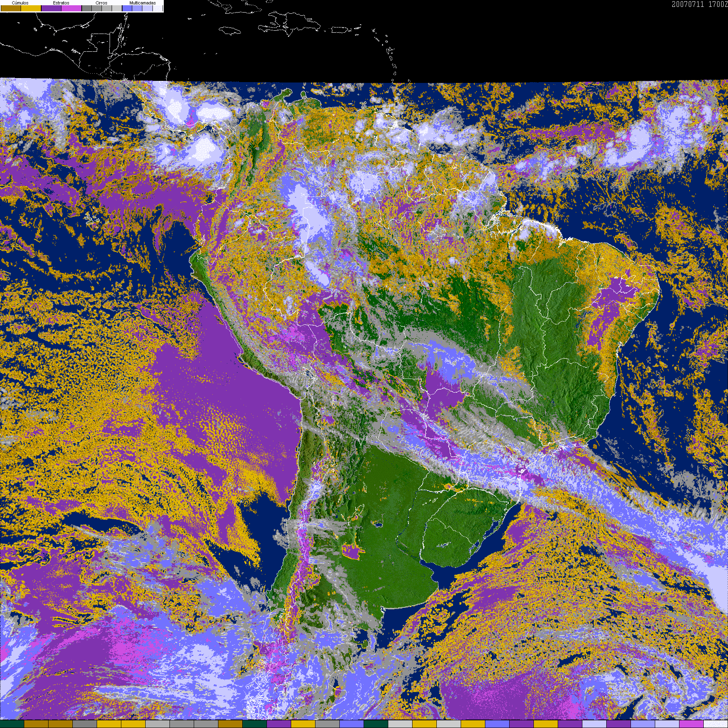The height and width of the screenshot is (728, 728).
Task: Click the yellow Cúmulos legend swatch
Action: pyautogui.click(x=31, y=8)
